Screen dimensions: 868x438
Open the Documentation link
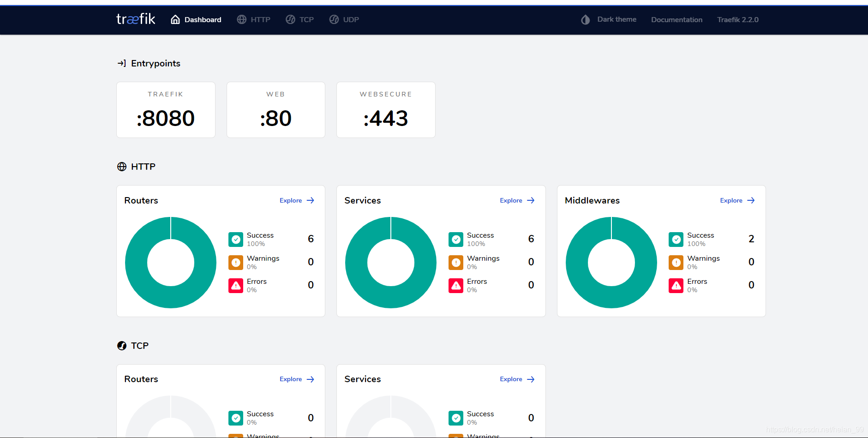coord(676,19)
